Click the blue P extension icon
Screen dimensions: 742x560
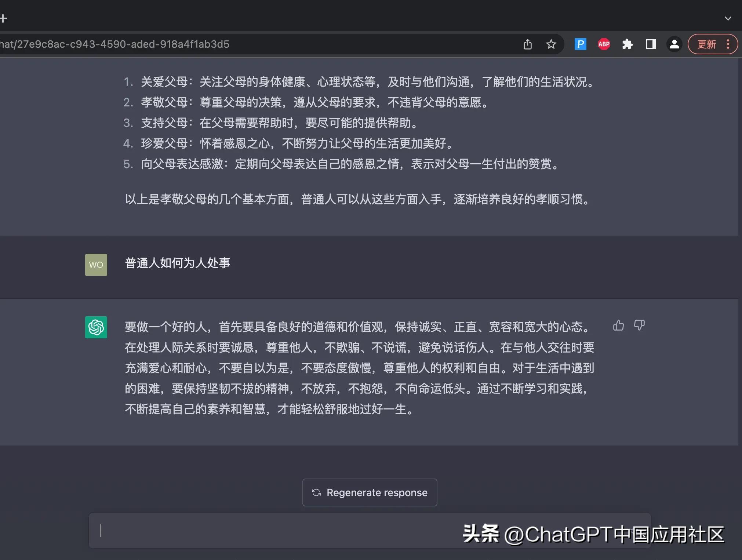click(580, 44)
